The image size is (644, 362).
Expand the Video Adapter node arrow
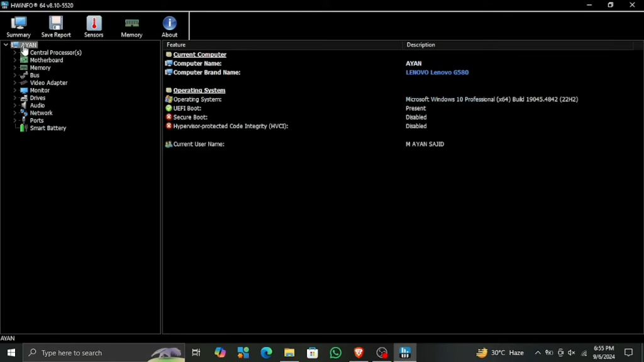coord(15,82)
